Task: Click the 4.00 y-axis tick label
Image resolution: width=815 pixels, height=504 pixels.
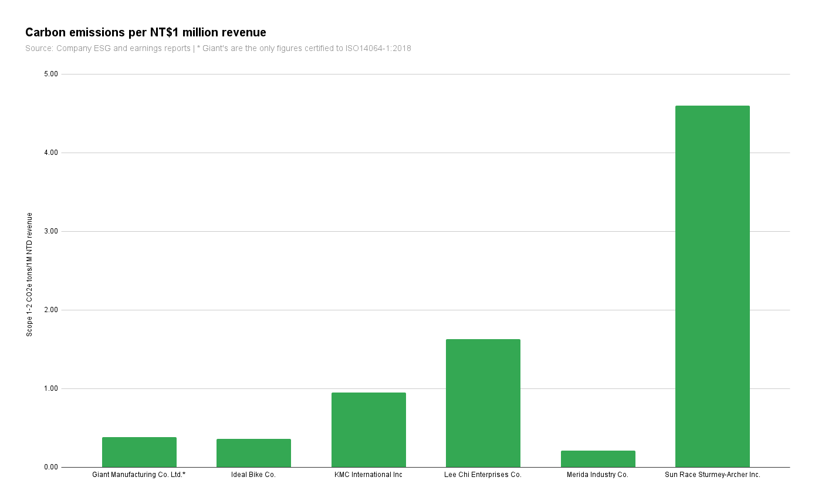Action: pos(51,153)
